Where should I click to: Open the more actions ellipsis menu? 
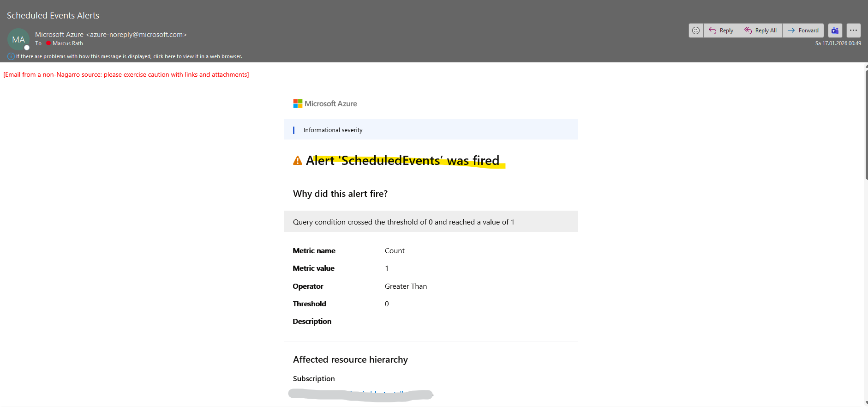point(854,30)
